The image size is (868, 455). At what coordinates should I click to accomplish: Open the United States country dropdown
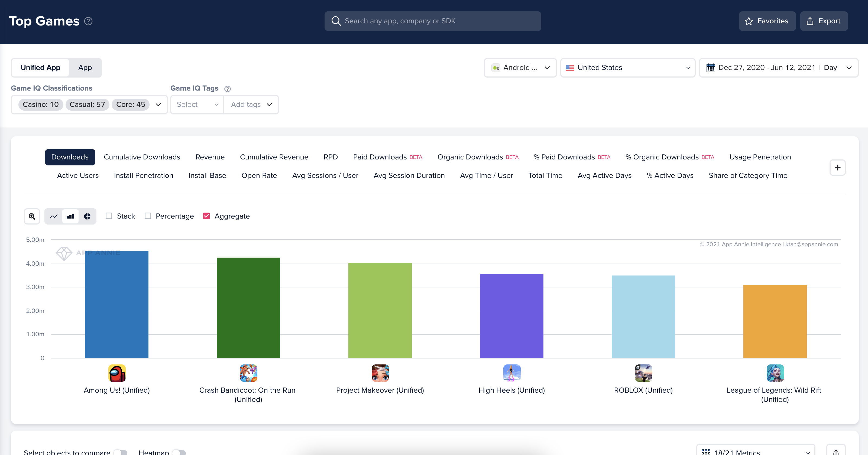point(627,68)
